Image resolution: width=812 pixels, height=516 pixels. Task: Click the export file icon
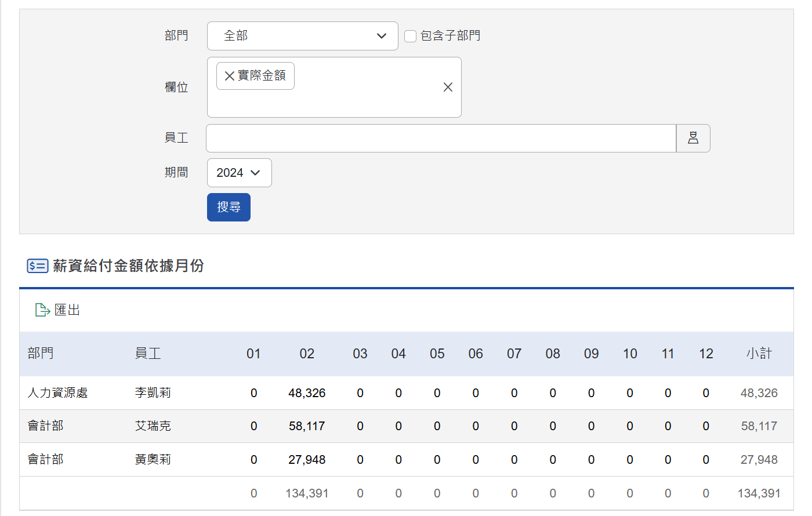(42, 310)
